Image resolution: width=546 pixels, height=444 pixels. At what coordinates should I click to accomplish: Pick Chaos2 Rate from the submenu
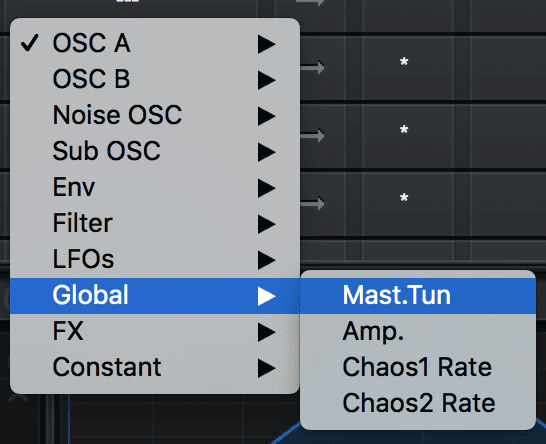[418, 404]
